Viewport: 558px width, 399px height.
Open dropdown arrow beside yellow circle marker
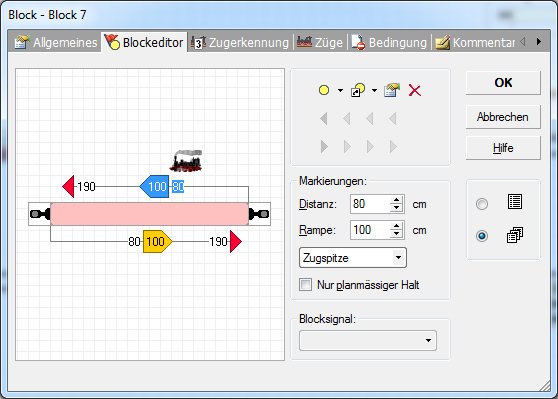pyautogui.click(x=340, y=90)
